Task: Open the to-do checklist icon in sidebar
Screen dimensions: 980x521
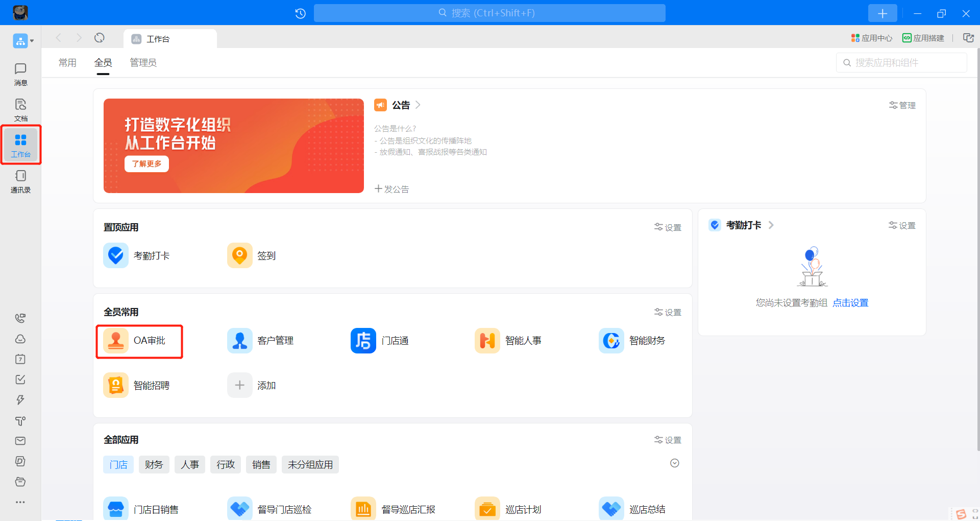Action: tap(20, 380)
